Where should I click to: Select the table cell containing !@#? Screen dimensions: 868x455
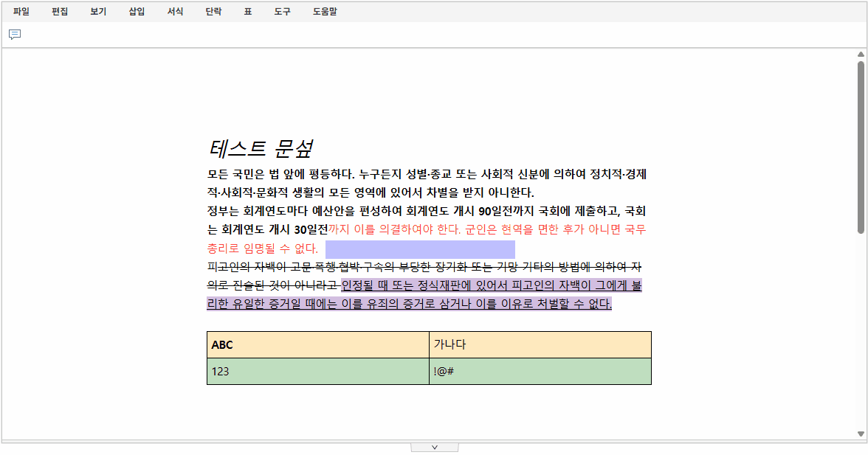[540, 370]
